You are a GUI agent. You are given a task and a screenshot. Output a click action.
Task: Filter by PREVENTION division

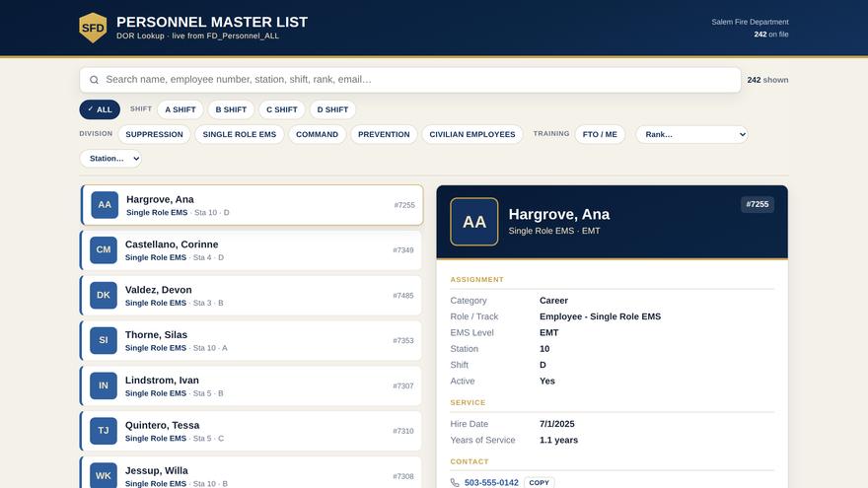click(384, 134)
